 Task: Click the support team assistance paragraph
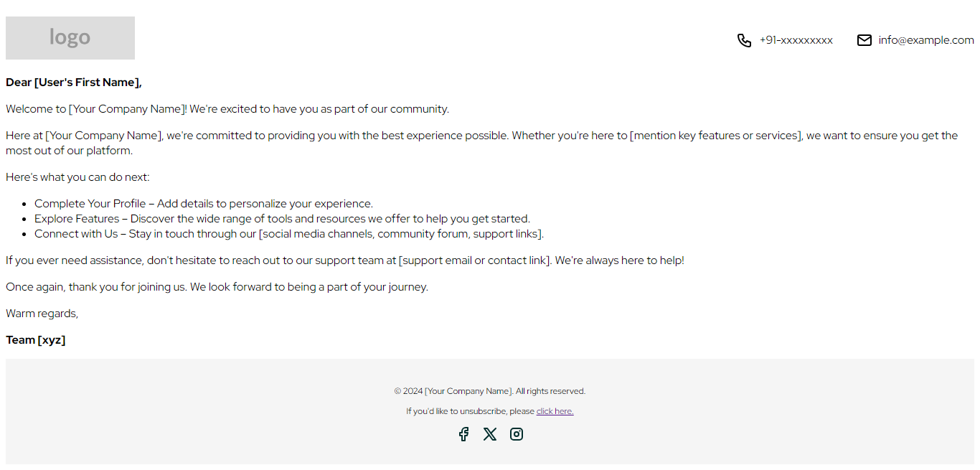[x=344, y=260]
